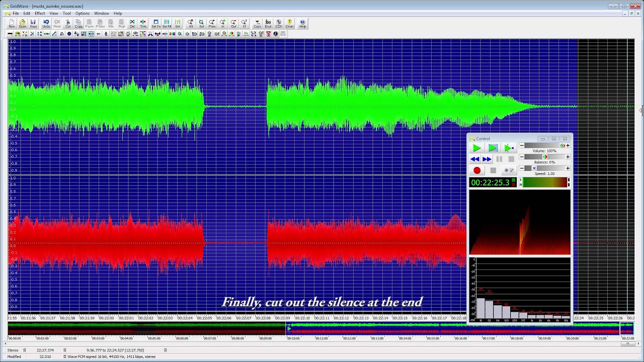Image resolution: width=644 pixels, height=362 pixels.
Task: Click the Balance slider handle
Action: tap(544, 157)
